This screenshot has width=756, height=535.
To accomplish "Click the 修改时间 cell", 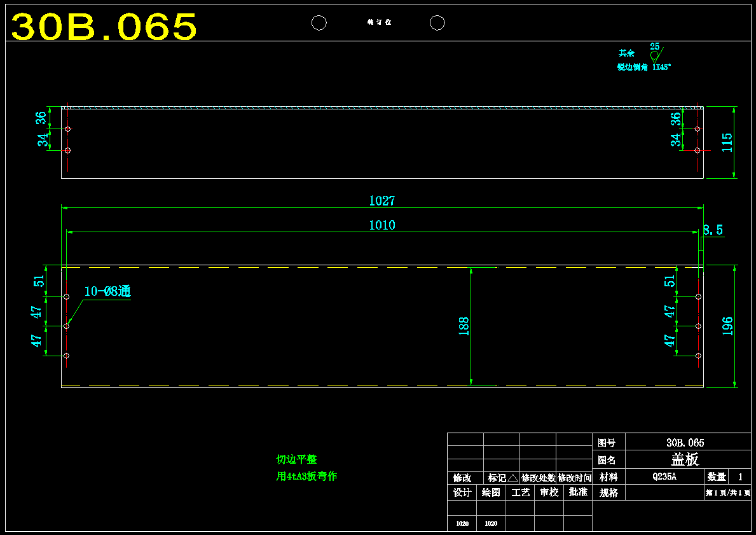I will (x=574, y=478).
